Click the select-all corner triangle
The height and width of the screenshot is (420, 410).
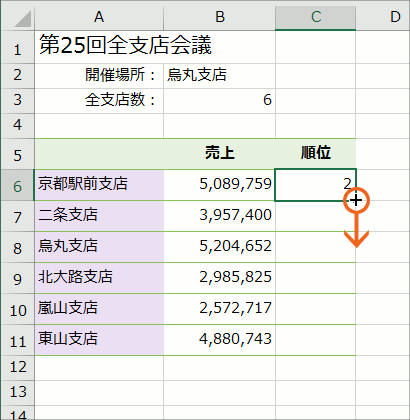point(23,18)
